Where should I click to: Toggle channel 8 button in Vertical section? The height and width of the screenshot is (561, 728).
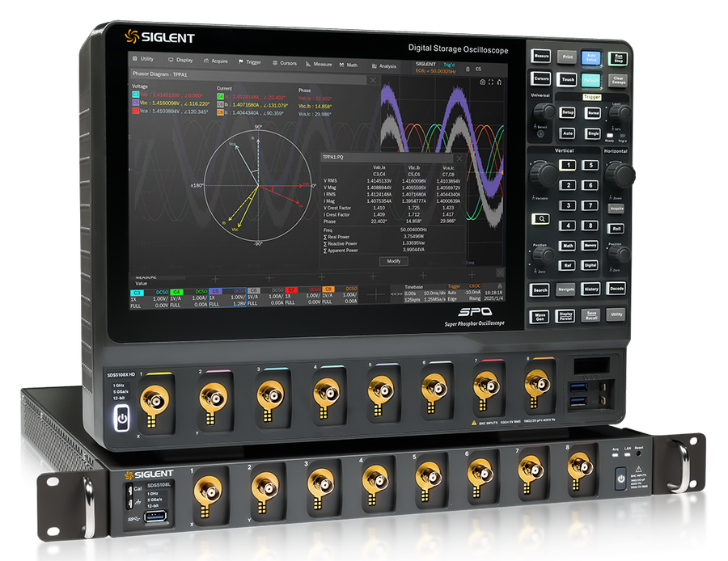[x=590, y=226]
